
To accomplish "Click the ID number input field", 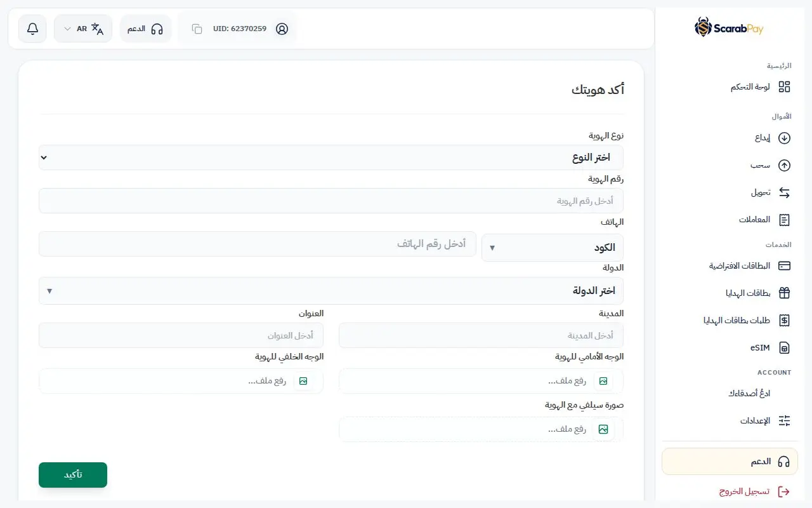I will (x=331, y=201).
